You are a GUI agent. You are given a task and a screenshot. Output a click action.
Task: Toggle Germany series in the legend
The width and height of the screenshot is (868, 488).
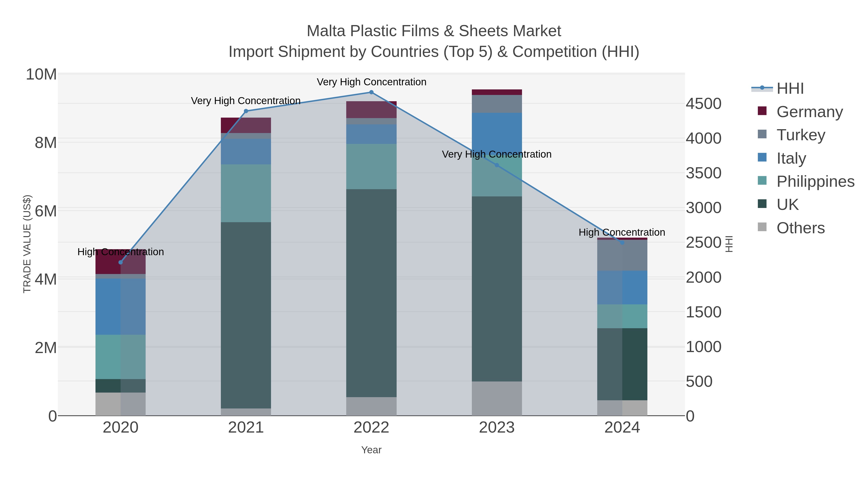[x=800, y=112]
